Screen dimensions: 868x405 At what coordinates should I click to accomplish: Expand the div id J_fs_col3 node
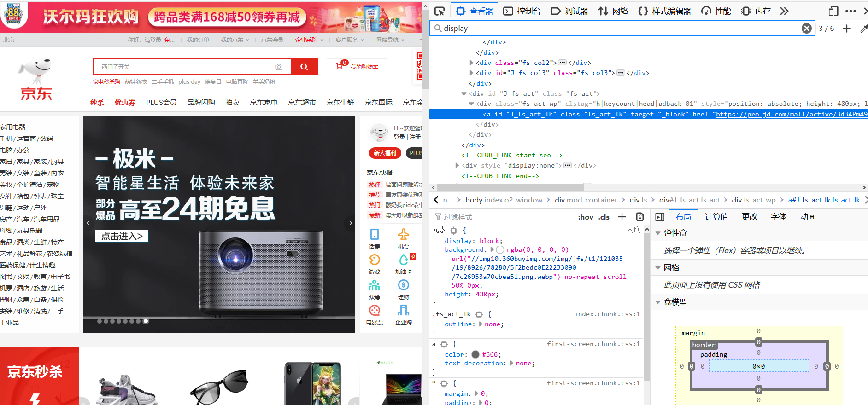pyautogui.click(x=471, y=73)
